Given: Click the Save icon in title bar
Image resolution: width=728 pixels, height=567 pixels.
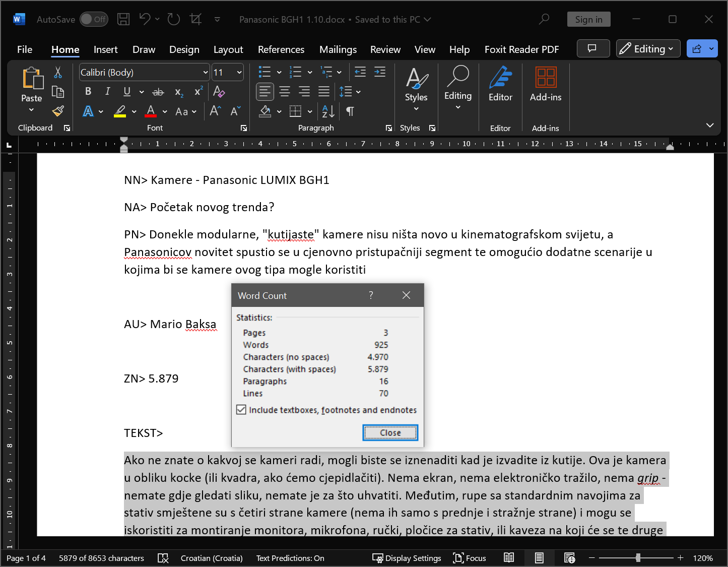Looking at the screenshot, I should click(123, 19).
